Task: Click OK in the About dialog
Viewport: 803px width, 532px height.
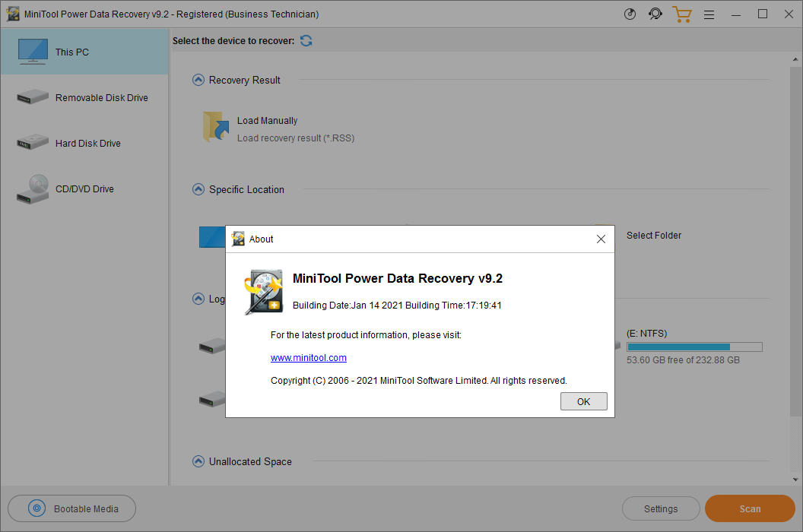Action: click(x=583, y=401)
